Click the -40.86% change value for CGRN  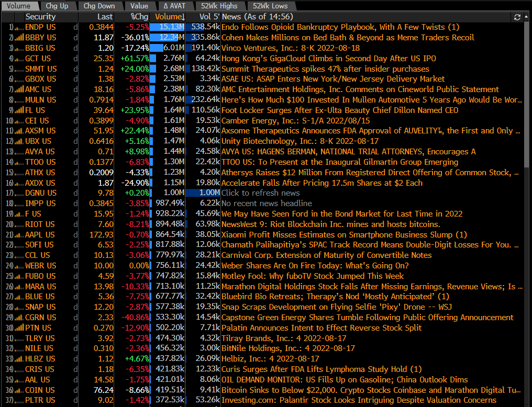136,318
